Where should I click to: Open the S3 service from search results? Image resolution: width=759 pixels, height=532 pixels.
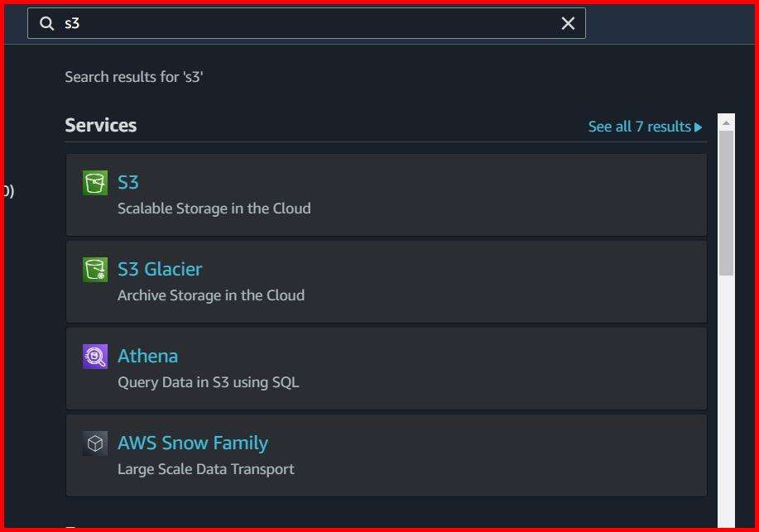click(128, 182)
